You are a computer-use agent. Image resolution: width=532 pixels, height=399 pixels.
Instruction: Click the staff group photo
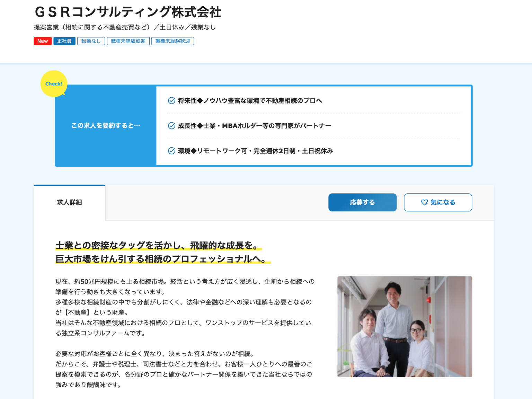pyautogui.click(x=405, y=327)
